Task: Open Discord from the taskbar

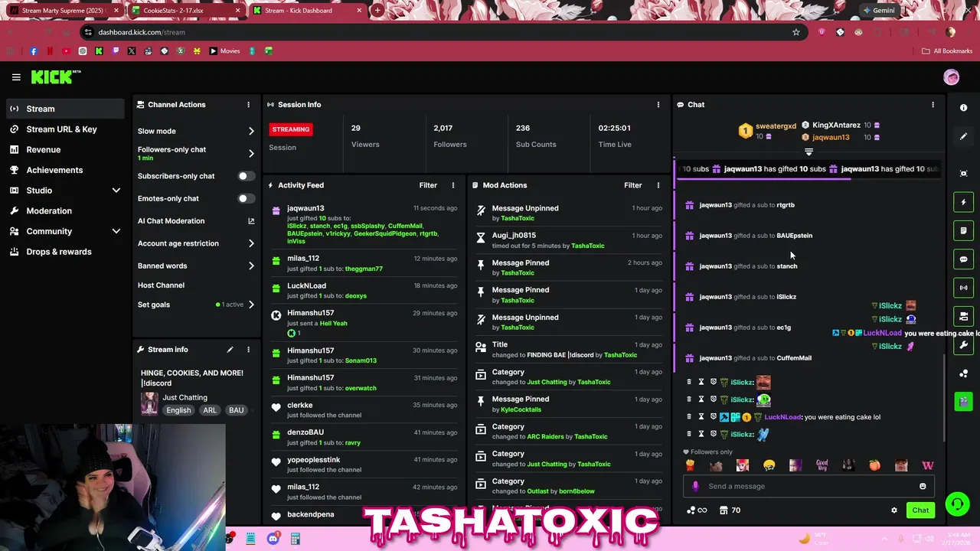Action: coord(273,539)
